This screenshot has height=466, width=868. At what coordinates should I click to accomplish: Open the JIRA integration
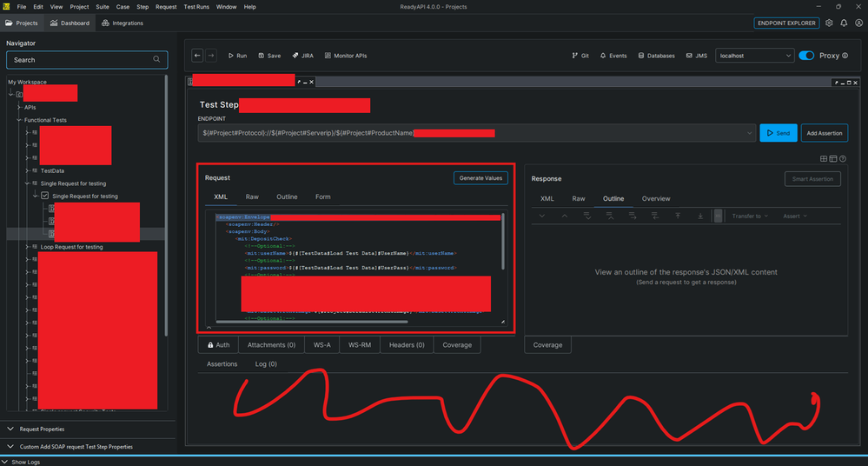[x=303, y=56]
